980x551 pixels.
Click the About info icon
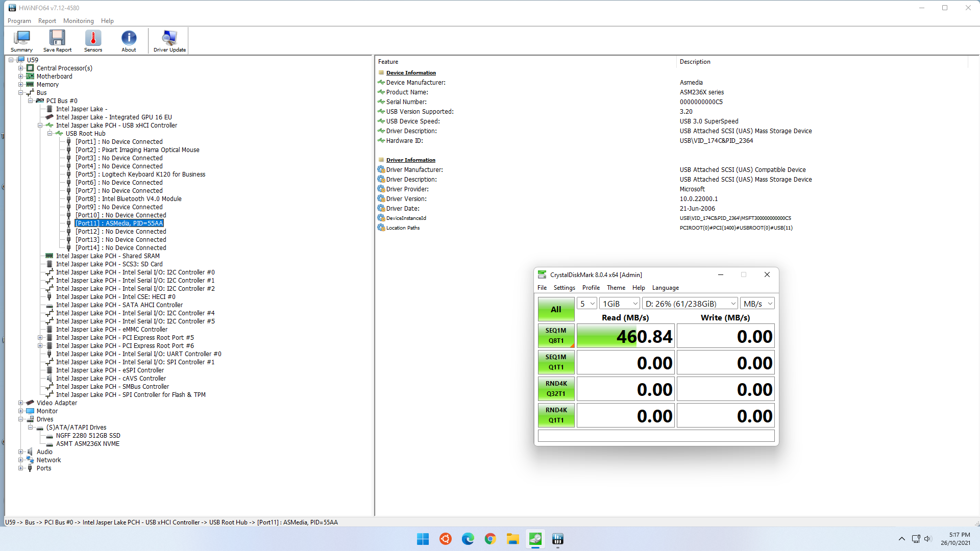[129, 41]
